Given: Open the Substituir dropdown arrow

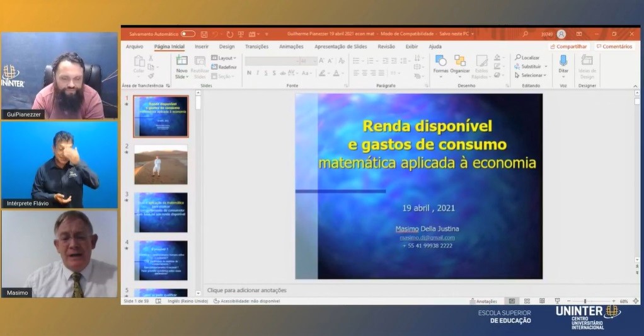Looking at the screenshot, I should [x=546, y=66].
